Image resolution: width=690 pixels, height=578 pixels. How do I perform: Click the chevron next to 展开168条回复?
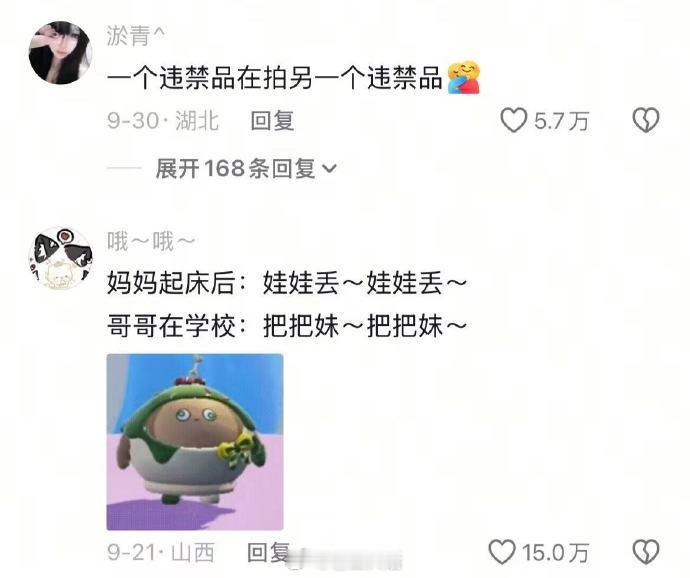coord(330,169)
